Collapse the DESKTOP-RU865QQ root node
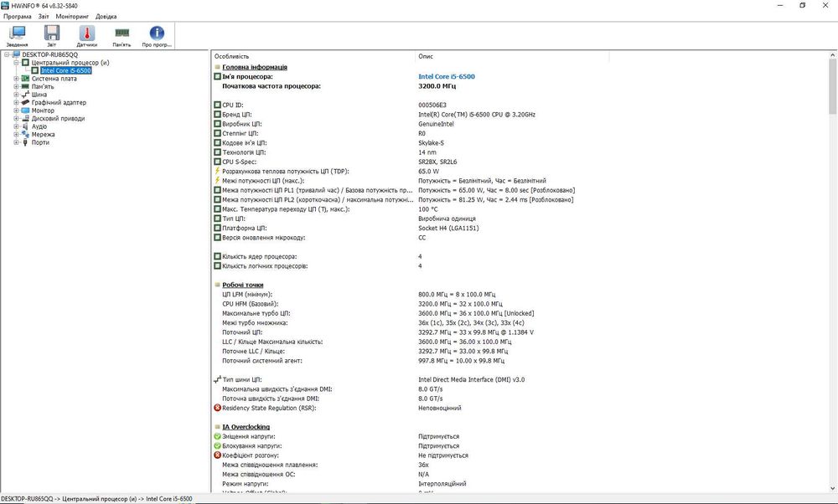This screenshot has width=838, height=504. 7,54
